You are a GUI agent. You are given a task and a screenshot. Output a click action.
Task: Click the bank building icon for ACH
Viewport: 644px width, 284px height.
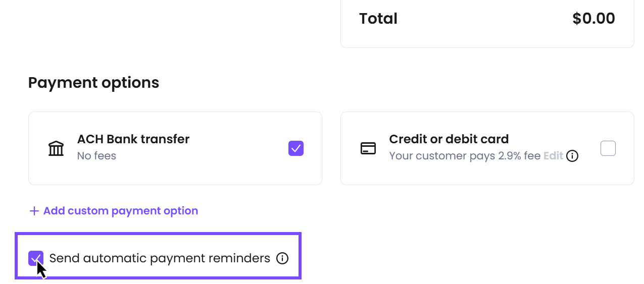tap(56, 148)
